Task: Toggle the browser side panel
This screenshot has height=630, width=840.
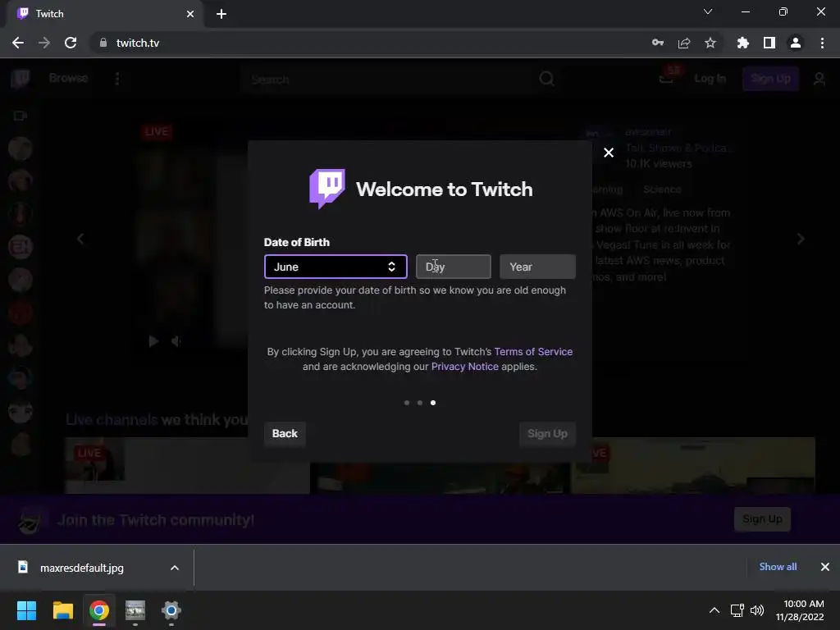Action: [769, 43]
